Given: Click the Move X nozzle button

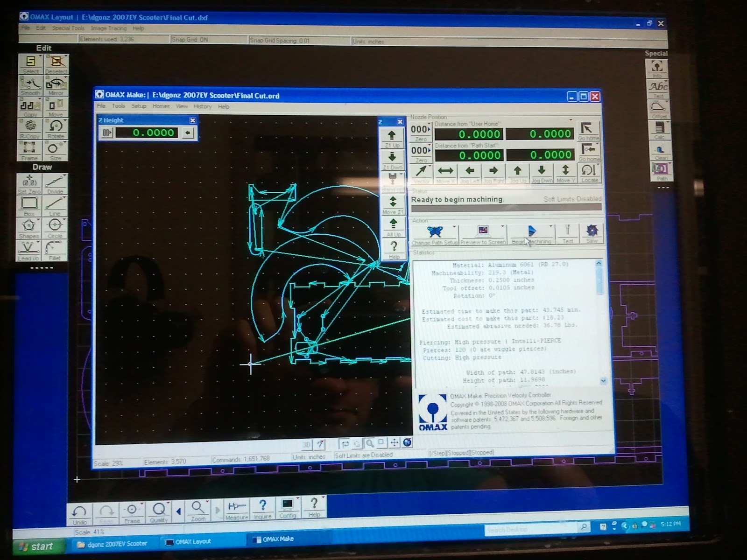Looking at the screenshot, I should point(446,173).
